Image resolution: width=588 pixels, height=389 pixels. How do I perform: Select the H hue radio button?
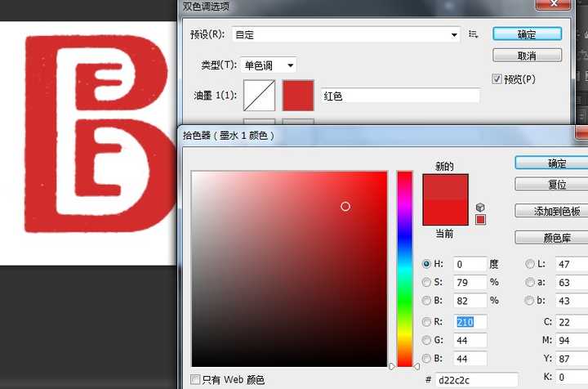point(426,264)
